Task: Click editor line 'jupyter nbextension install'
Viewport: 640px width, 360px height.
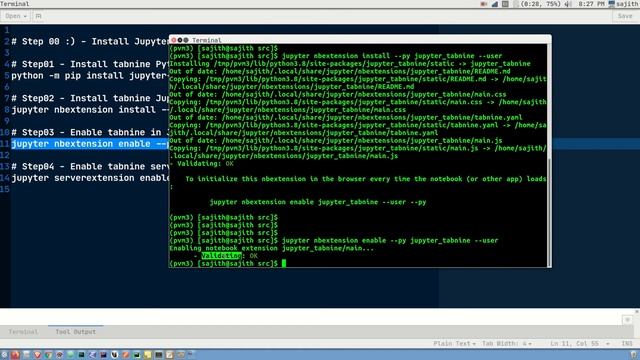Action: pyautogui.click(x=90, y=110)
